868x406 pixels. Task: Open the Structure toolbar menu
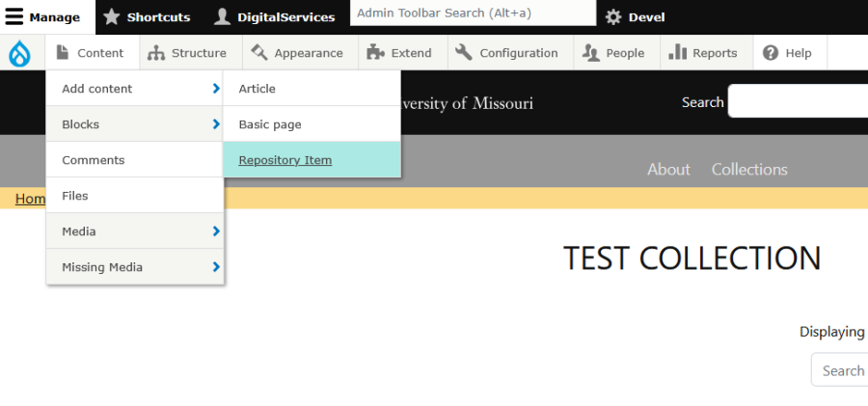[187, 53]
